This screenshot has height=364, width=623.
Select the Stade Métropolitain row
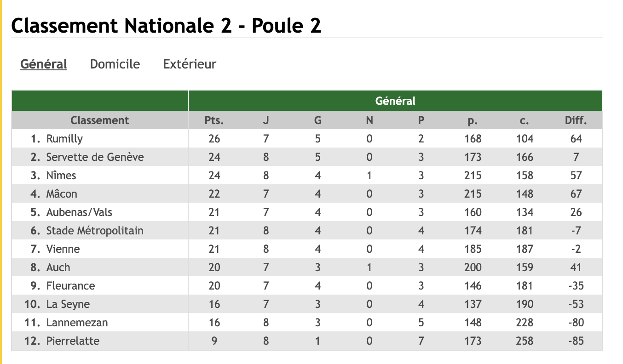[95, 231]
